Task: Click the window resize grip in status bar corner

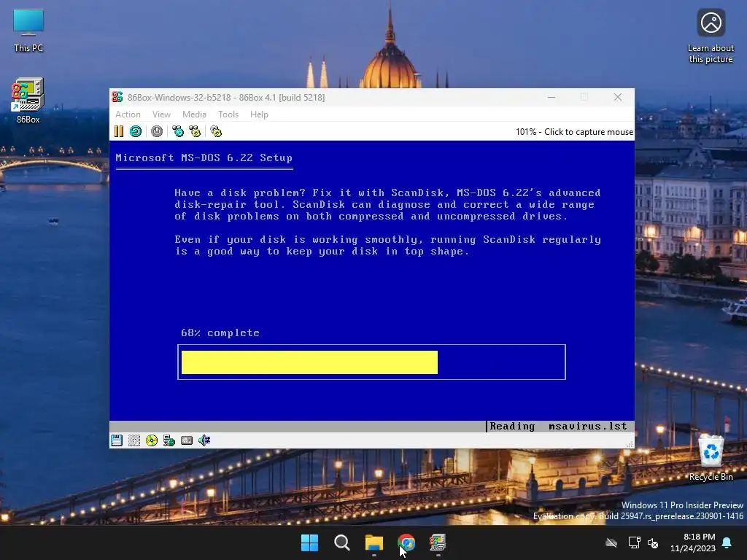Action: point(630,444)
